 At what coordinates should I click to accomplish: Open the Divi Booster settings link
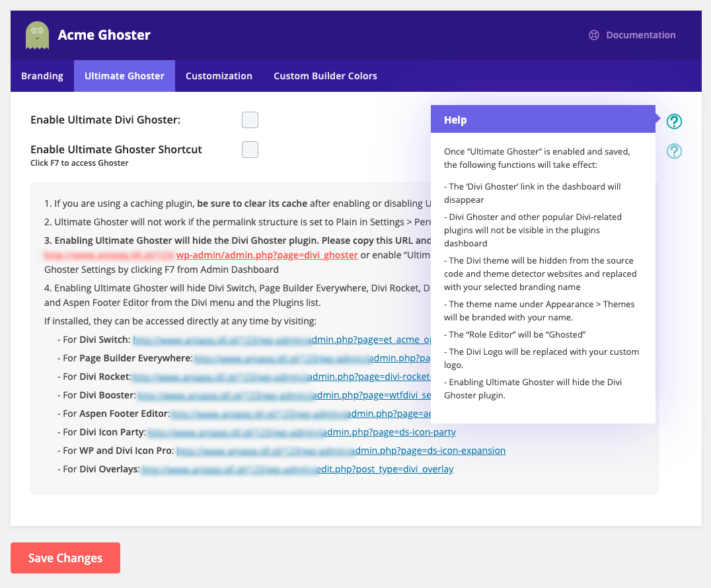(x=284, y=395)
